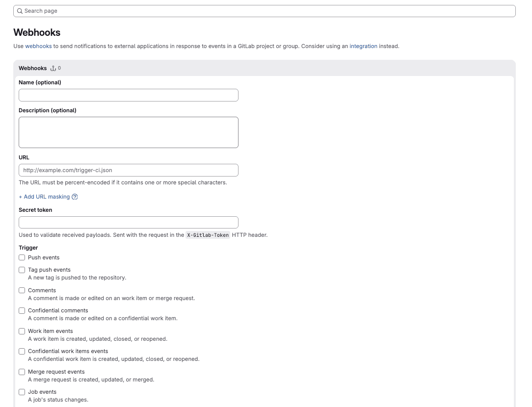Image resolution: width=532 pixels, height=407 pixels.
Task: Click inside the Name (optional) field
Action: (x=128, y=95)
